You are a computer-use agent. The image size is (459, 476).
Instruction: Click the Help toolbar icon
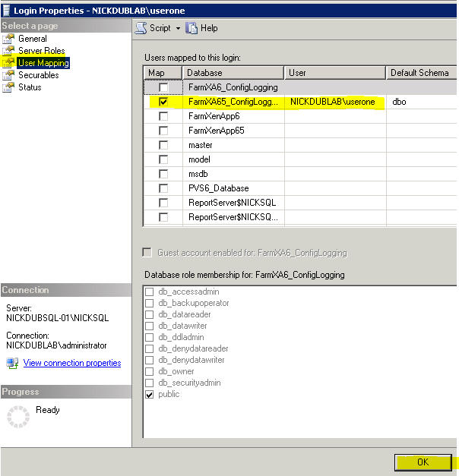coord(192,28)
